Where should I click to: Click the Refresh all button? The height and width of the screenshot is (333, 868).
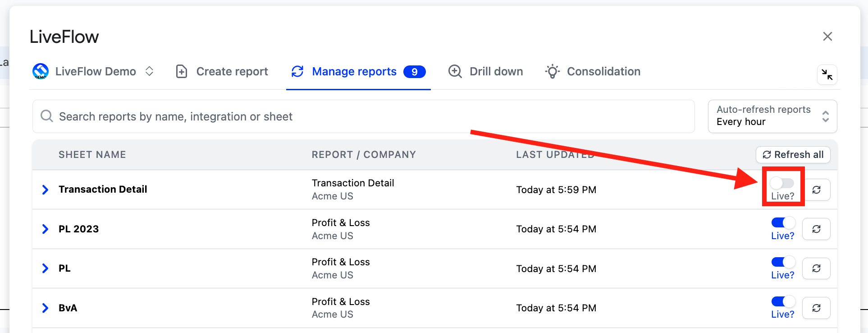pyautogui.click(x=793, y=155)
